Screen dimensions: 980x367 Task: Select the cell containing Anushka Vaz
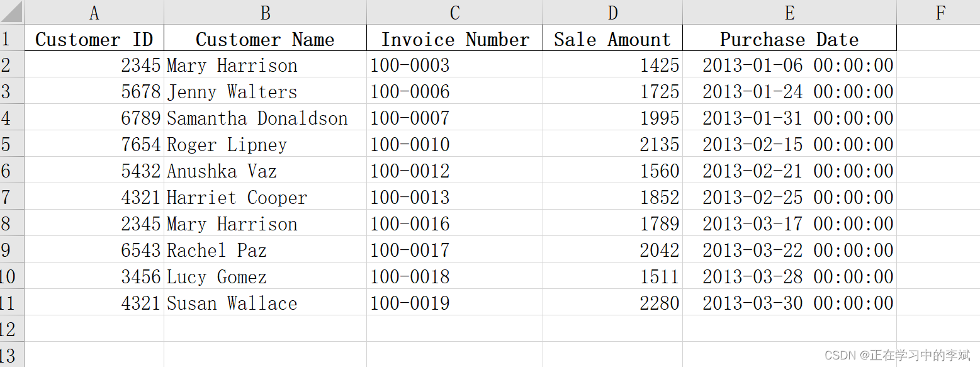pyautogui.click(x=265, y=171)
